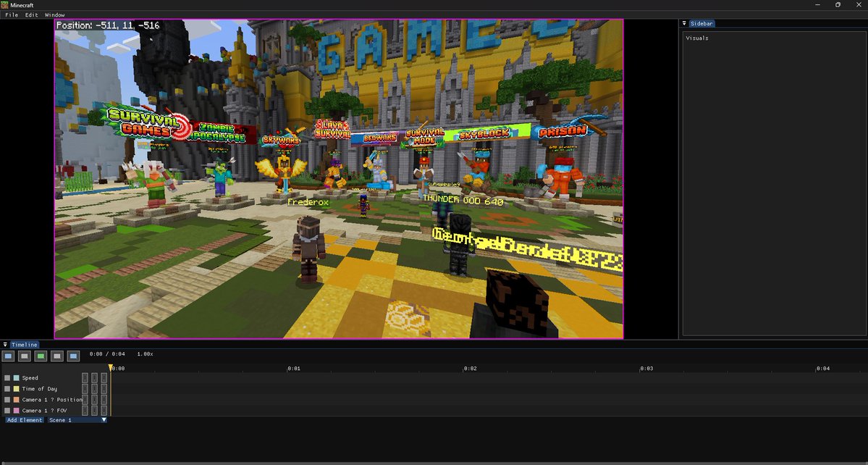The height and width of the screenshot is (465, 868).
Task: Click the Survival Games banner in viewport
Action: coord(147,123)
